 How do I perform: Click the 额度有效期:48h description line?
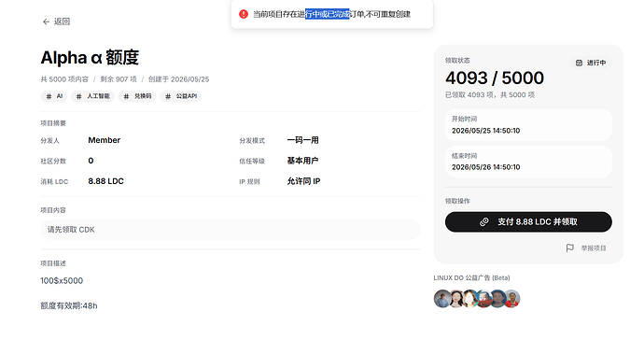click(x=69, y=305)
